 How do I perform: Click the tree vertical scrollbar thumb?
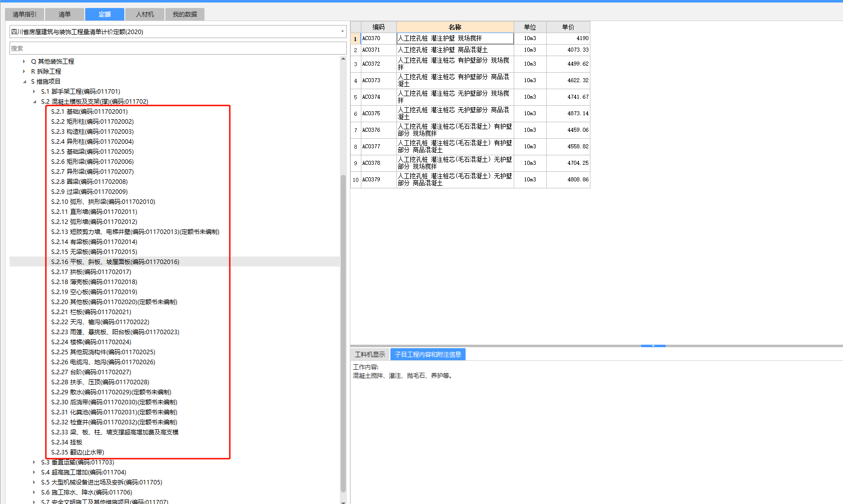point(343,334)
